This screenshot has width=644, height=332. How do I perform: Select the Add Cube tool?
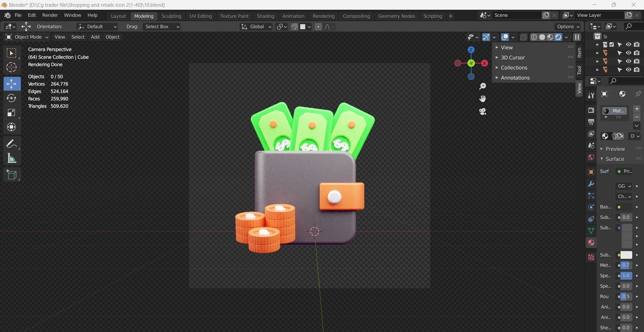coord(11,175)
